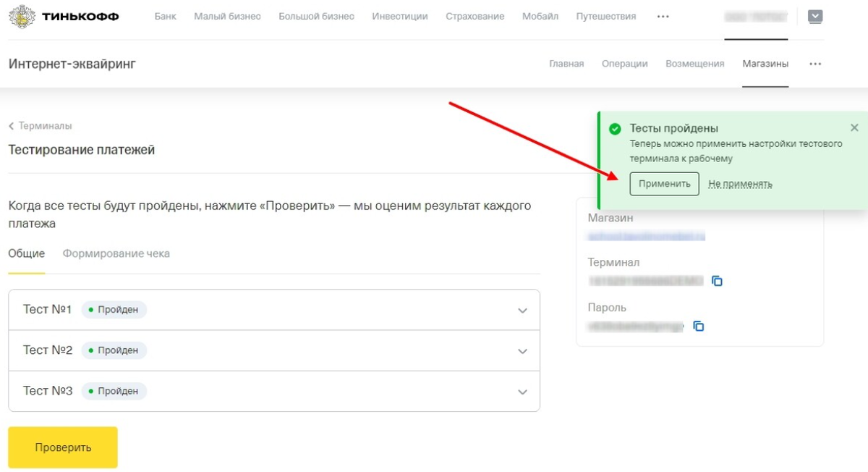868x472 pixels.
Task: Switch to the Возмещения tab
Action: [x=694, y=64]
